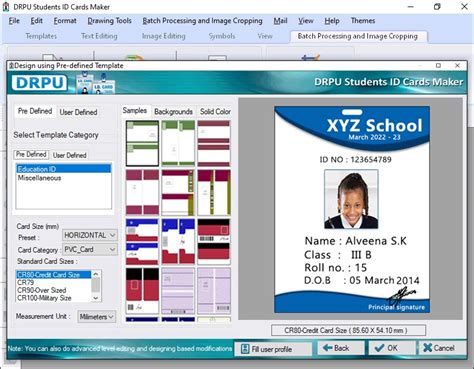
Task: Switch to the Solid Color tab
Action: pos(215,112)
